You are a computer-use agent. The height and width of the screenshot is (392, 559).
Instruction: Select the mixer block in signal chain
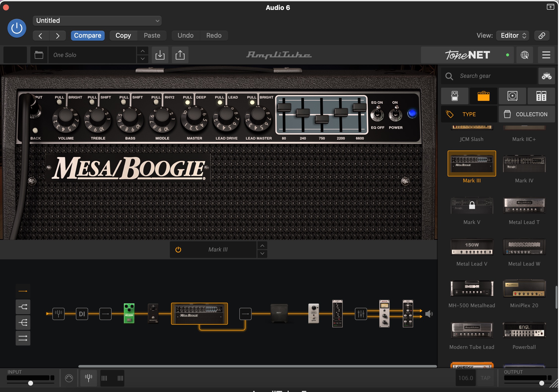[361, 314]
